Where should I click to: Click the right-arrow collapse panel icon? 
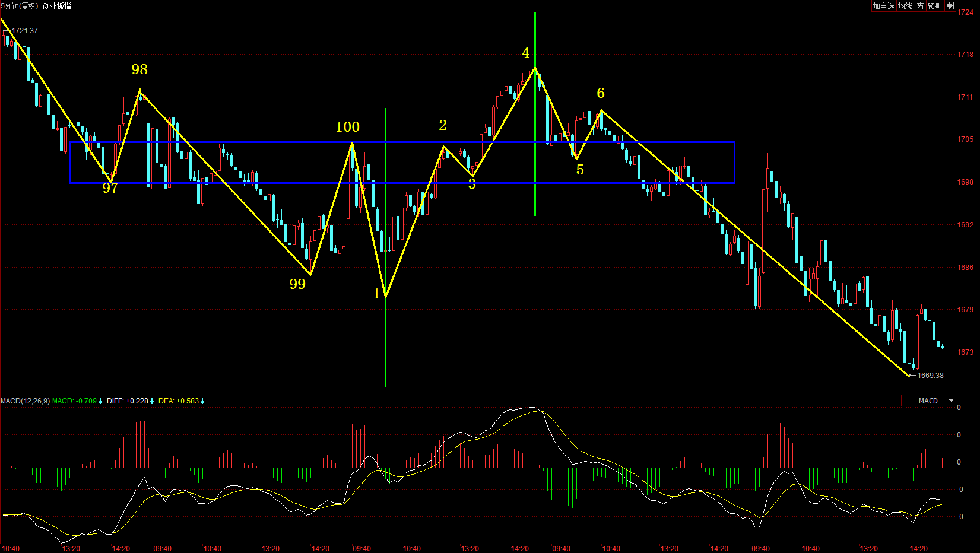click(950, 6)
